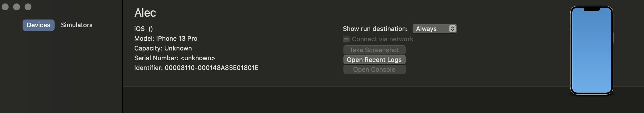Open the Show run destination dropdown
The height and width of the screenshot is (113, 644).
pos(435,29)
